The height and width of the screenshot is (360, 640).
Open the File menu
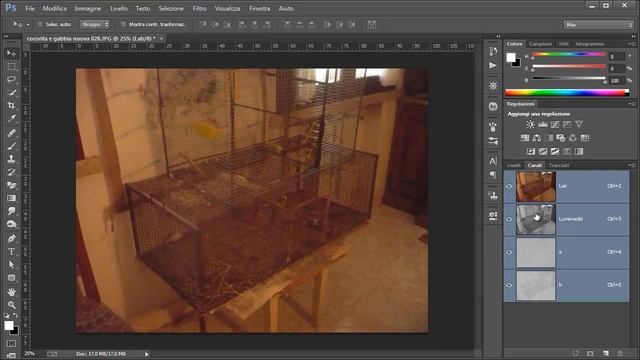30,8
